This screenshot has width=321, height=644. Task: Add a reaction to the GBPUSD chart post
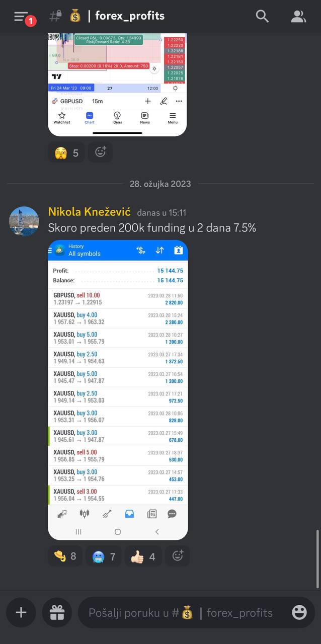pos(101,152)
